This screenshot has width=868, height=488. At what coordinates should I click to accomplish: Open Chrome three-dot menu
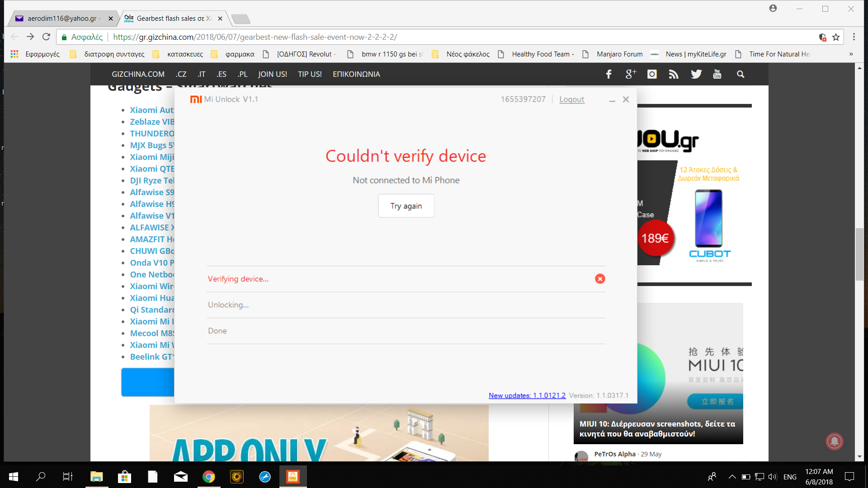(854, 37)
